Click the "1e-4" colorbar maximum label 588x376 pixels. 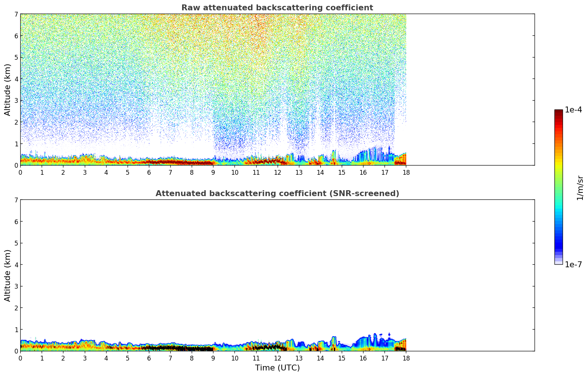point(573,110)
